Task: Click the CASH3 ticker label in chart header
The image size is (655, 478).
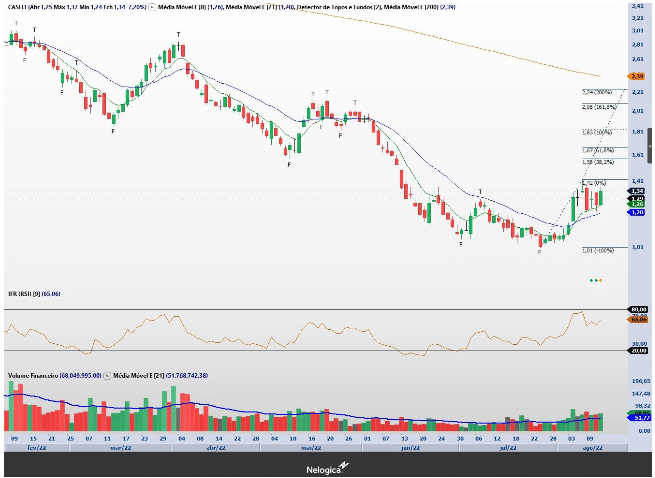Action: pyautogui.click(x=18, y=6)
